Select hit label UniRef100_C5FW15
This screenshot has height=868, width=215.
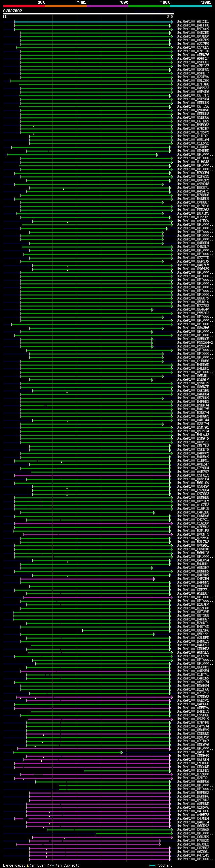coord(193,476)
